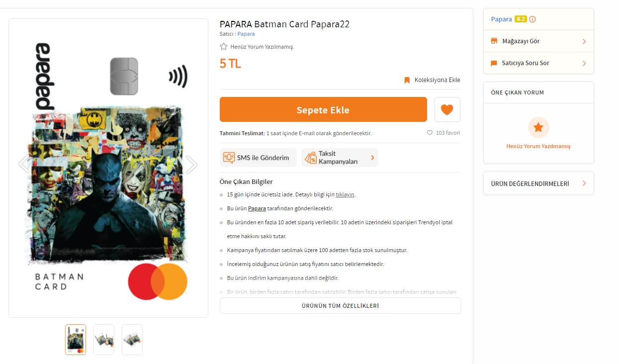This screenshot has height=364, width=619.
Task: Click the orange star in Öne Çıkan Yorum
Action: [x=538, y=128]
